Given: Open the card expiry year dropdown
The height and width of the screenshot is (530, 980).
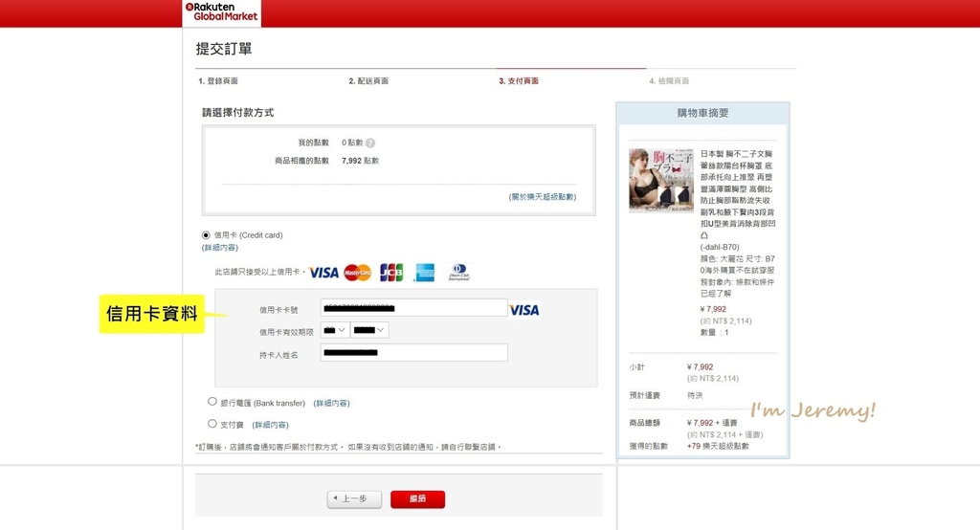Looking at the screenshot, I should (x=369, y=330).
